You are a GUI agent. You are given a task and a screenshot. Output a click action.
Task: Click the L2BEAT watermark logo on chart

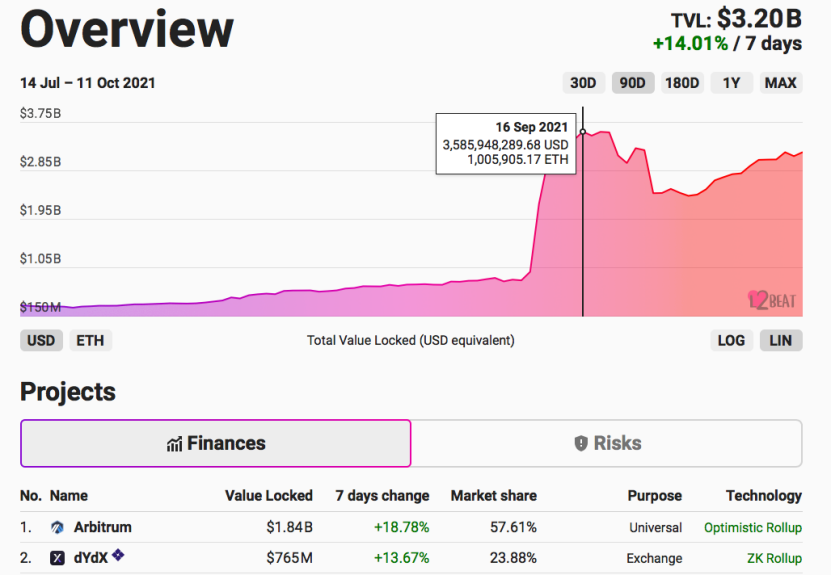coord(772,300)
